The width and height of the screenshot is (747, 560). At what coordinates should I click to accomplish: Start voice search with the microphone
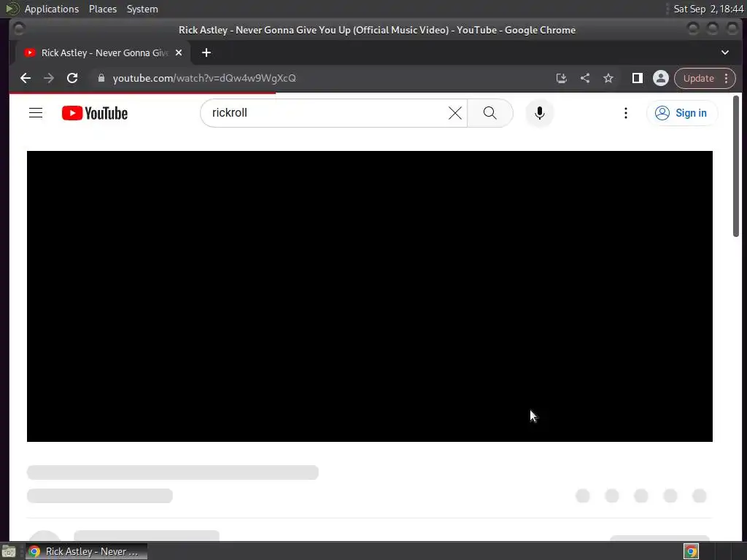coord(539,113)
